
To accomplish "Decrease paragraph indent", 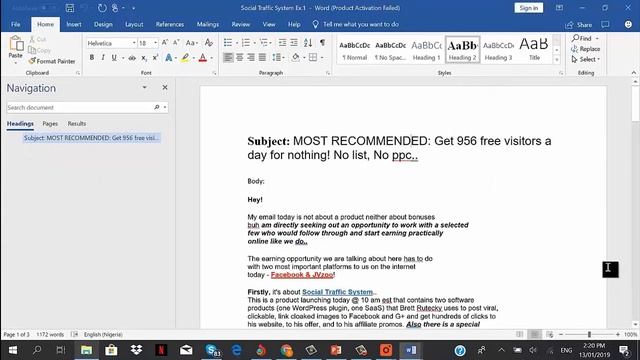I will 282,42.
